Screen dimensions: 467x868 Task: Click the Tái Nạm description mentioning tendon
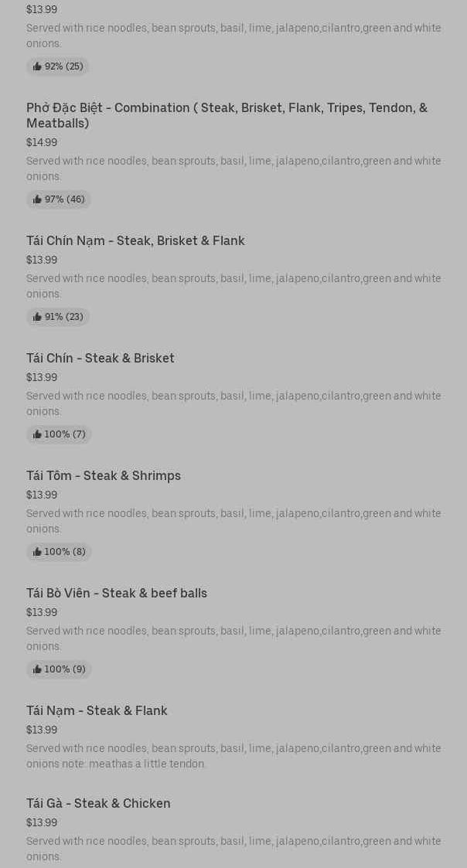click(233, 756)
